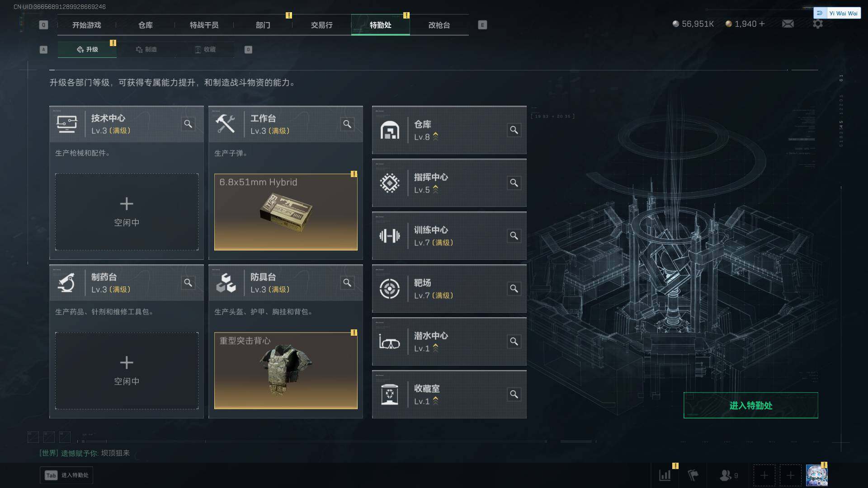The width and height of the screenshot is (868, 488).
Task: Open the statistics bar chart icon
Action: pyautogui.click(x=665, y=475)
